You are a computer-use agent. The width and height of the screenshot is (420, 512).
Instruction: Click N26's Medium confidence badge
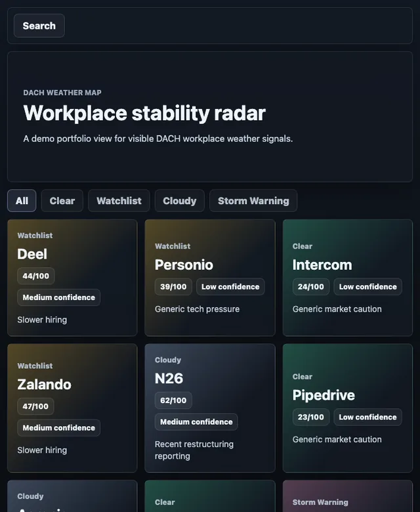tap(196, 422)
